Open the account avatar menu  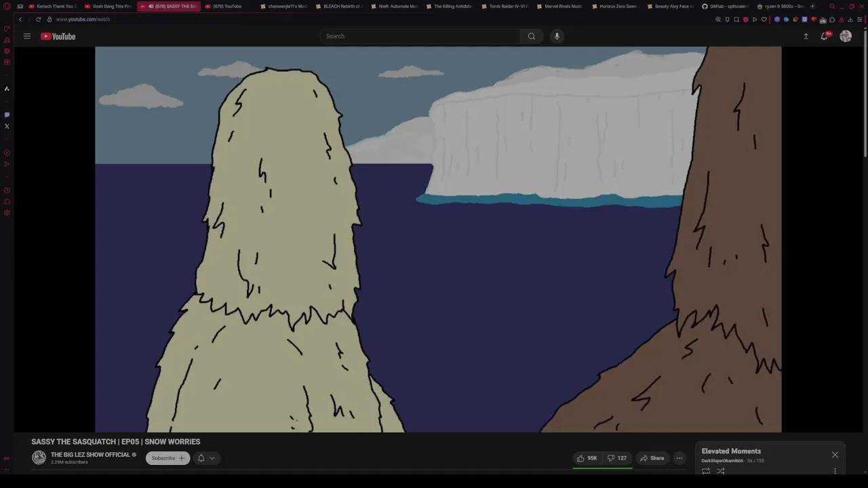pos(846,36)
